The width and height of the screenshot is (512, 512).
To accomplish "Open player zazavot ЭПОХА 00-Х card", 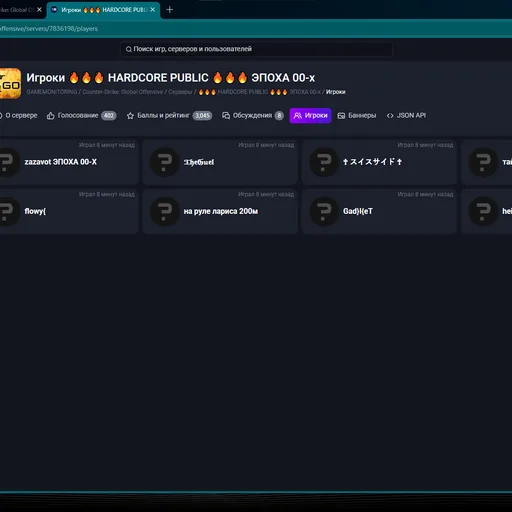I will point(69,162).
